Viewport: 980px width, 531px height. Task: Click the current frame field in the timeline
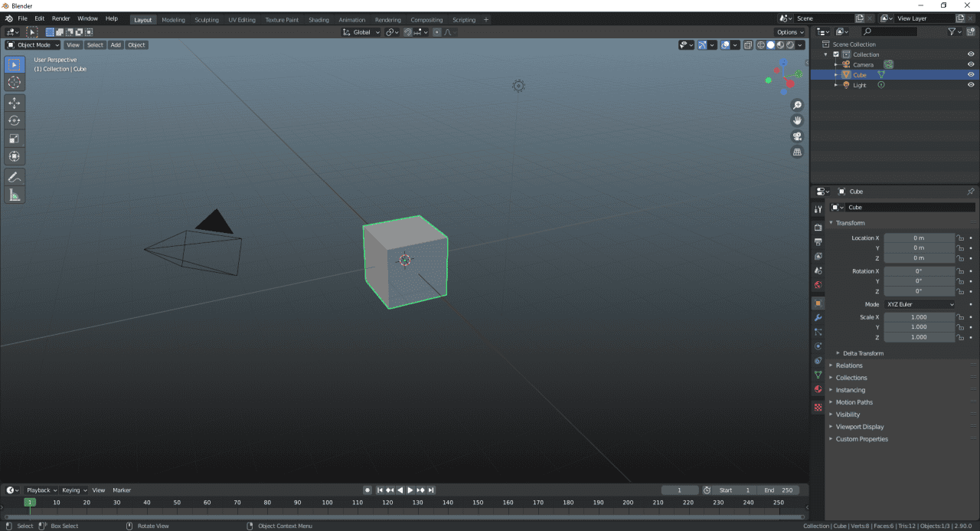(x=679, y=490)
